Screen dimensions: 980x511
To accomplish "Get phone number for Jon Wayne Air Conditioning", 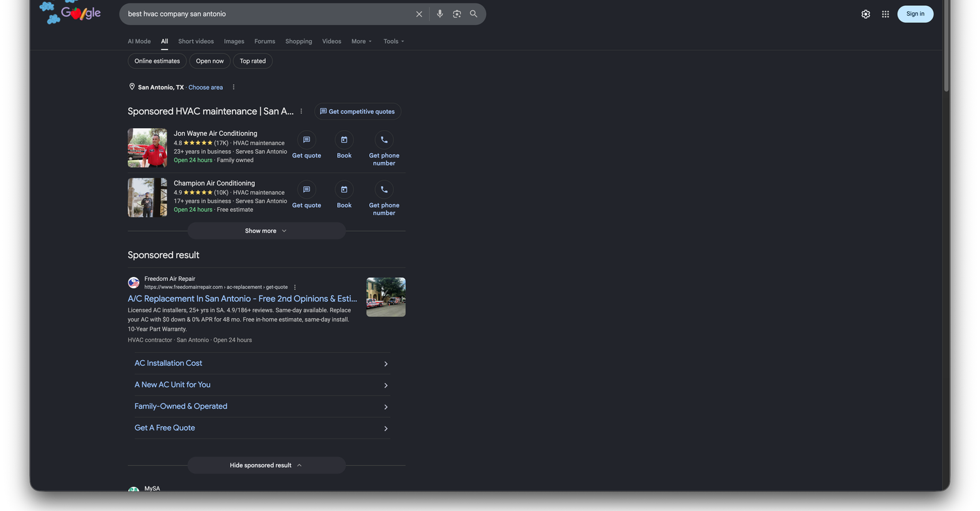I will click(384, 148).
